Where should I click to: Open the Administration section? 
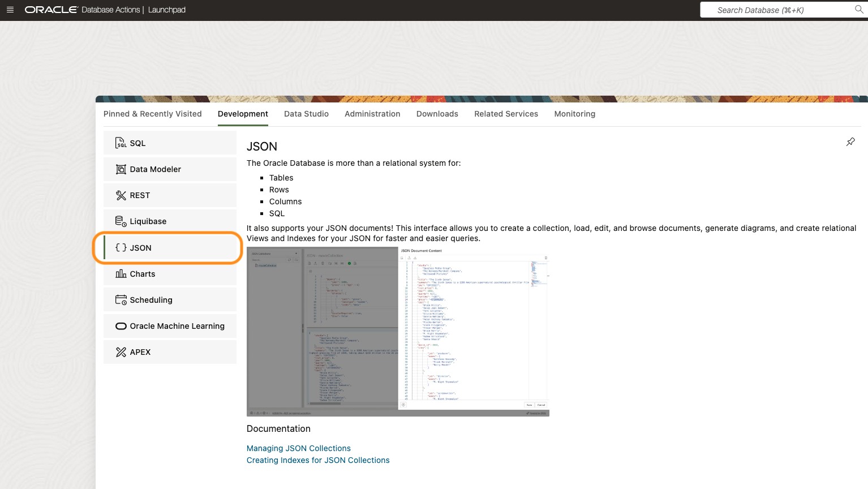[x=372, y=114]
